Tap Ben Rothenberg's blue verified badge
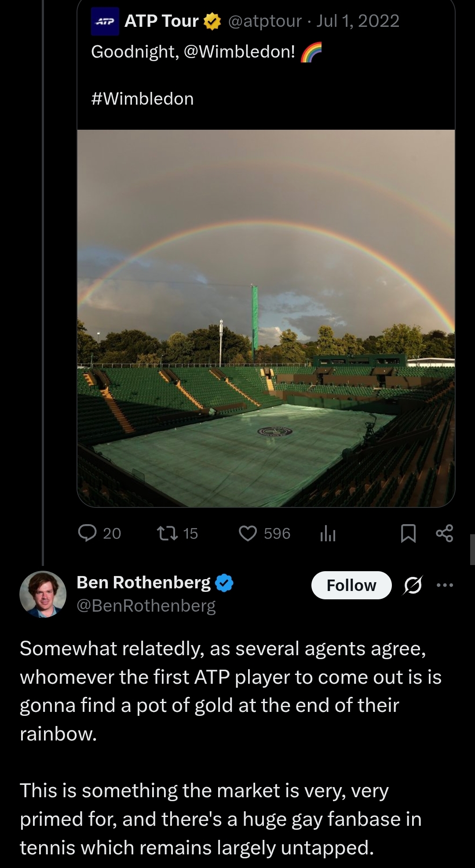Viewport: 475px width, 868px height. tap(224, 583)
